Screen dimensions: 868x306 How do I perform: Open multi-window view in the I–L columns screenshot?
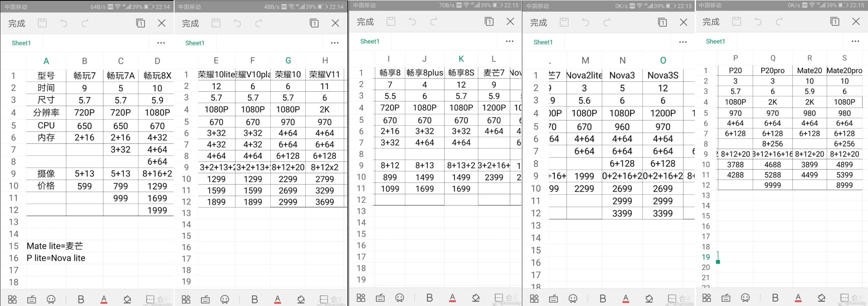489,21
